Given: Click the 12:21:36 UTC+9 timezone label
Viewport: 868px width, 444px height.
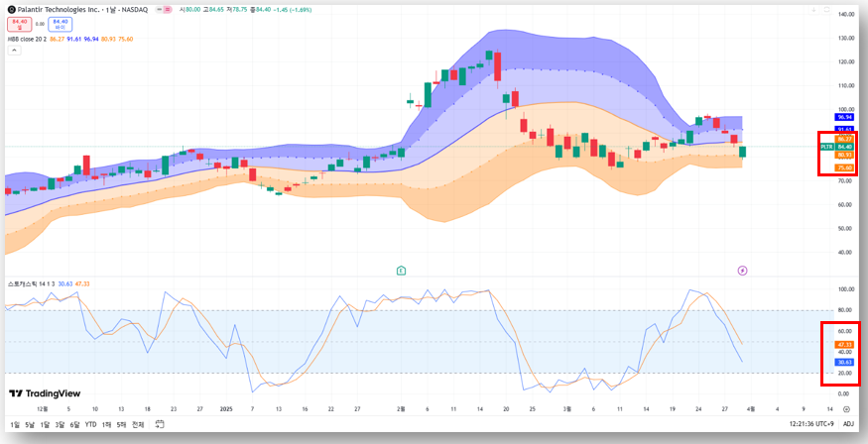Looking at the screenshot, I should [x=812, y=424].
